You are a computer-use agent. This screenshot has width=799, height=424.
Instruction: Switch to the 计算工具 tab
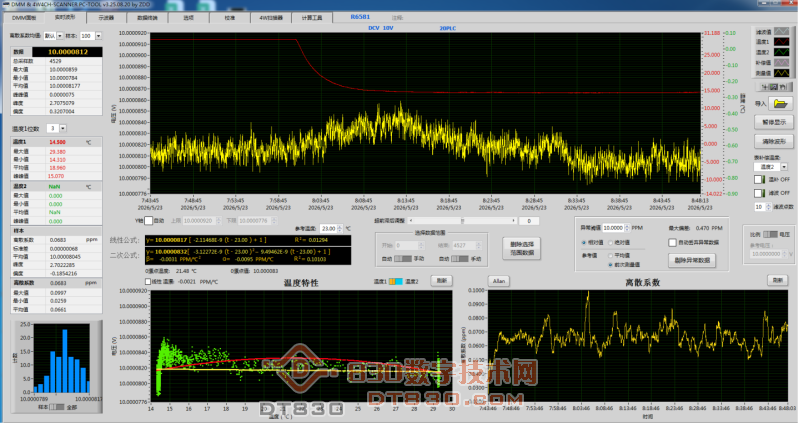click(x=312, y=18)
